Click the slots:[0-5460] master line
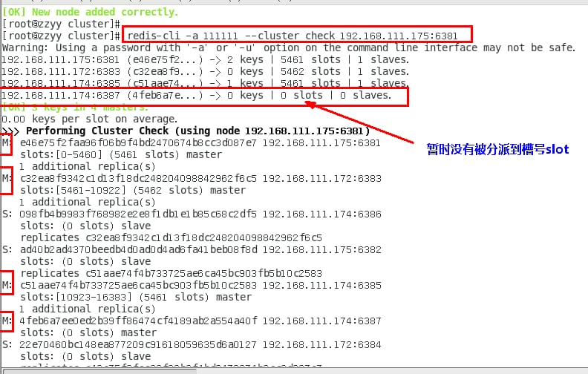This screenshot has height=374, width=588. [120, 154]
